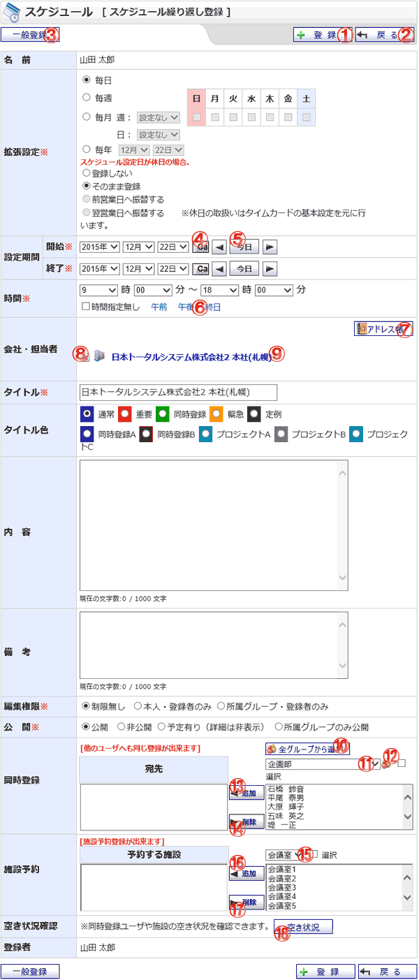Screen dimensions: 419x980
Task: Open the 日 設定なし dropdown
Action: 159,135
